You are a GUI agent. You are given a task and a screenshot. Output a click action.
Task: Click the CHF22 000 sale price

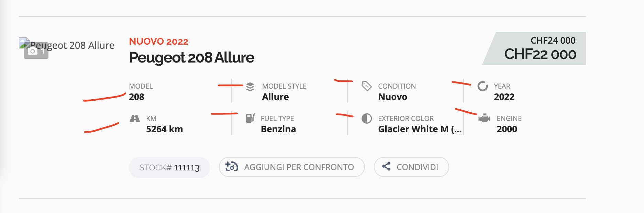(x=540, y=54)
